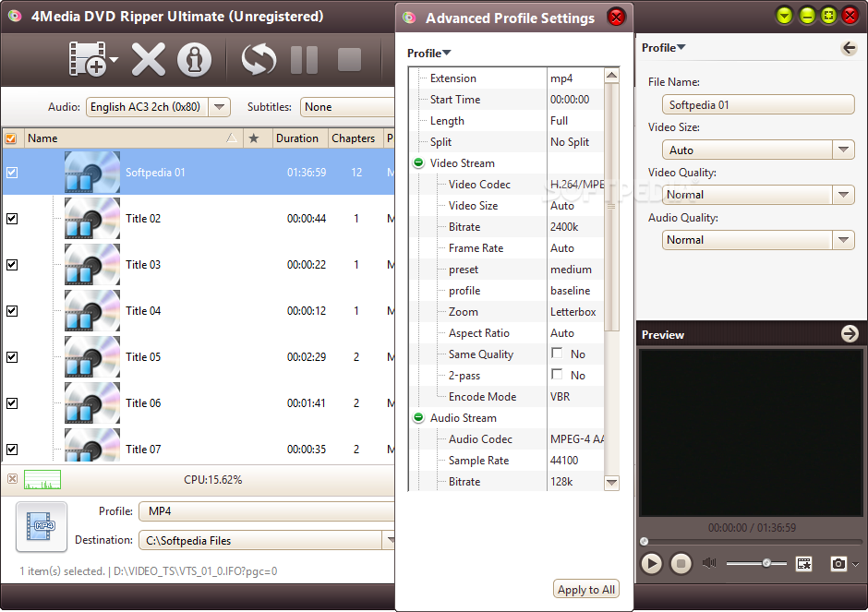
Task: Close the Advanced Profile Settings window
Action: tap(616, 18)
